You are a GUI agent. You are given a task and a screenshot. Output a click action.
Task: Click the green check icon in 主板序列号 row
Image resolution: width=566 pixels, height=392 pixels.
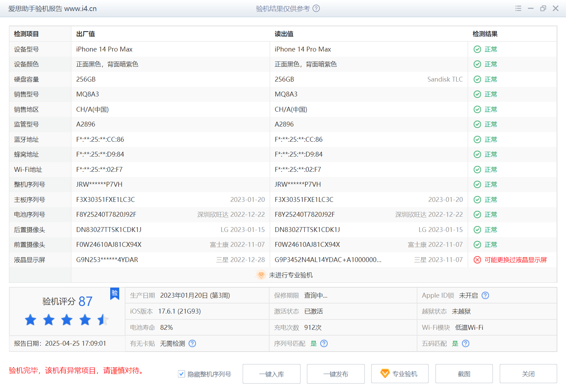[477, 199]
